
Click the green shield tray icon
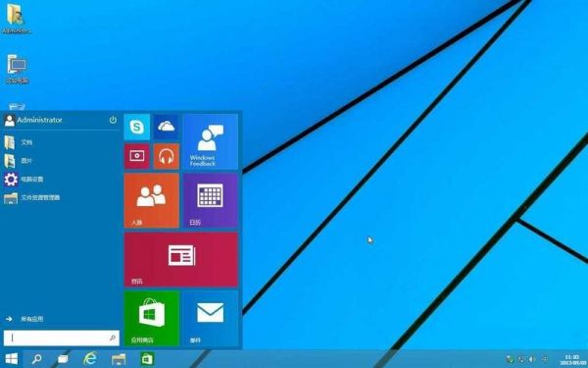(x=510, y=359)
